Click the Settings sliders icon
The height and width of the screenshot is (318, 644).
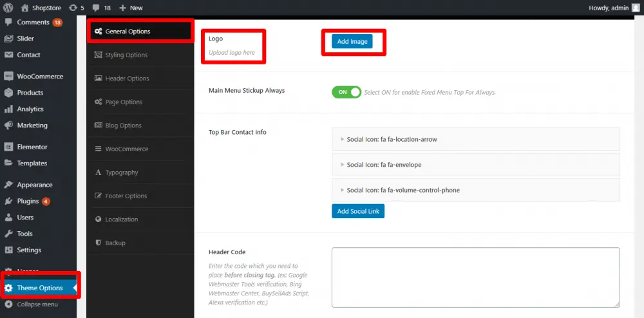(8, 250)
